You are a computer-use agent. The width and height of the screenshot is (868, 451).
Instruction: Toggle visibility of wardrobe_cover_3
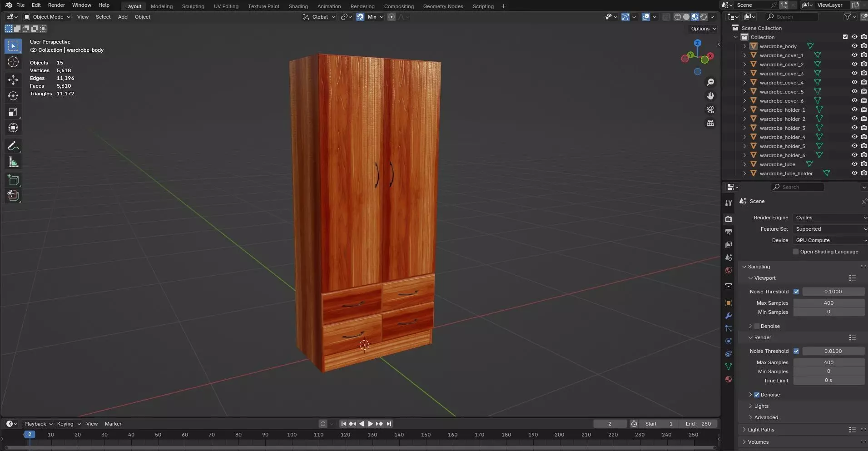tap(854, 73)
